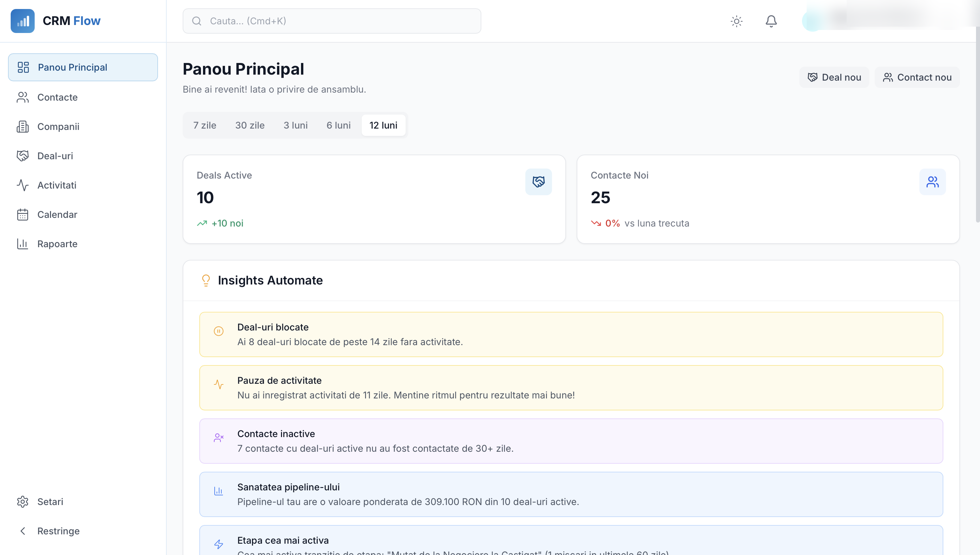The height and width of the screenshot is (555, 980).
Task: Open the Contacte inactive insight card
Action: (x=571, y=441)
